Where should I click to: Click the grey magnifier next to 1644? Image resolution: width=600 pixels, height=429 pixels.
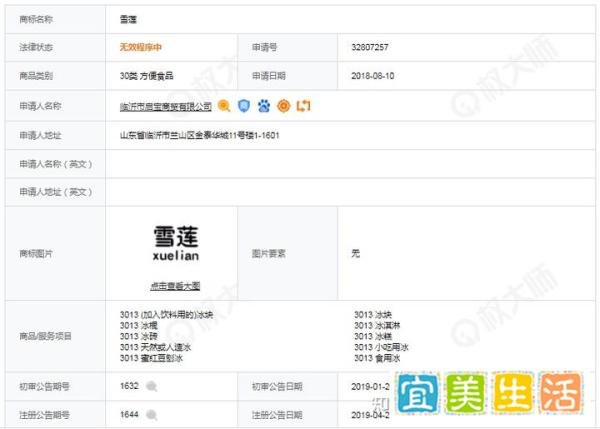(x=152, y=415)
